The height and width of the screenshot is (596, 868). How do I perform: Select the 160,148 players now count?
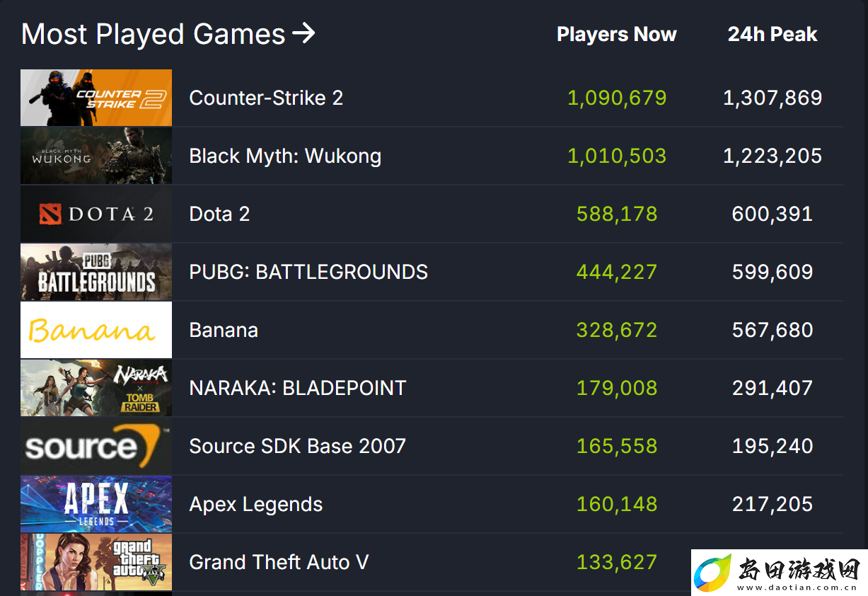pos(617,504)
